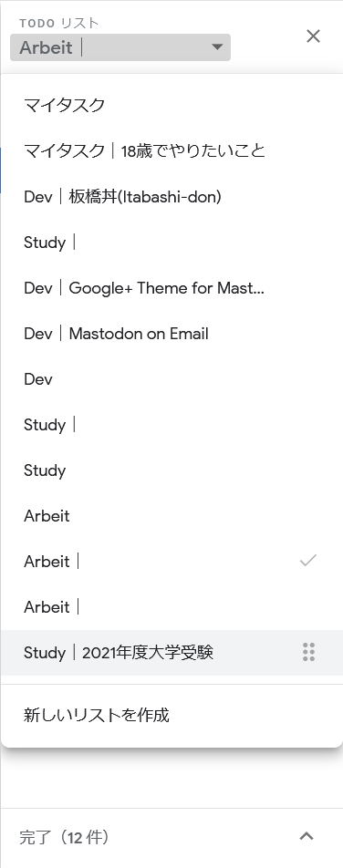Switch to Dev｜Mastodon on Email list
The height and width of the screenshot is (868, 343).
click(x=171, y=334)
